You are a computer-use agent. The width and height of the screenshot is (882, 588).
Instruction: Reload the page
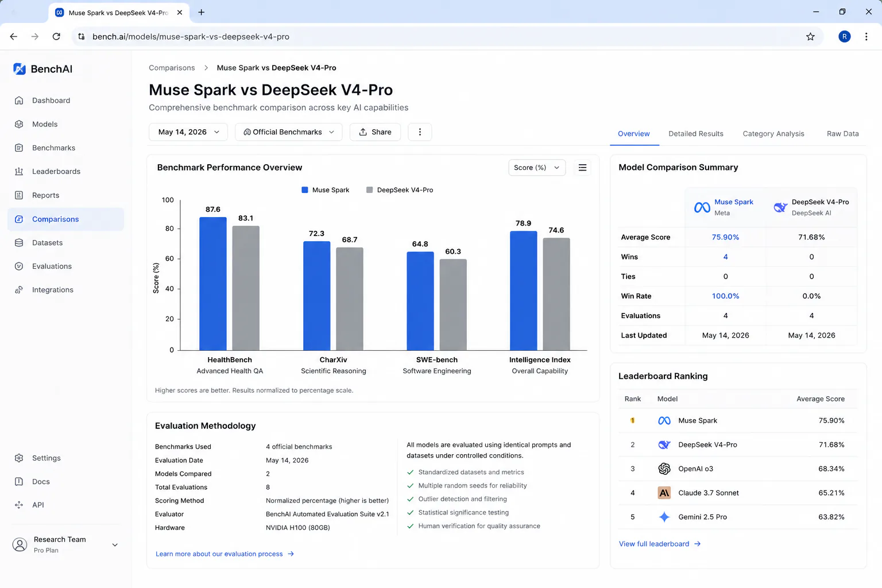tap(56, 36)
